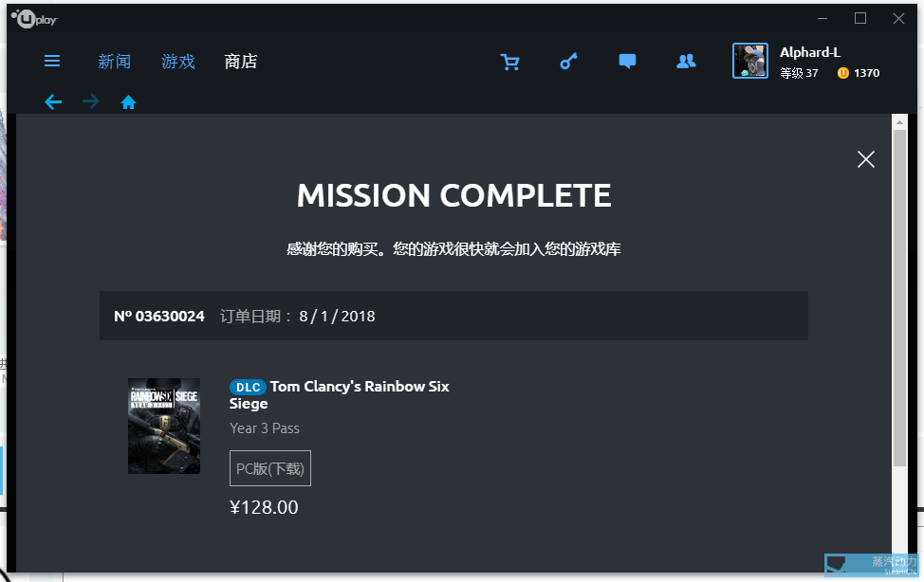924x582 pixels.
Task: Click the DLC badge
Action: (248, 387)
